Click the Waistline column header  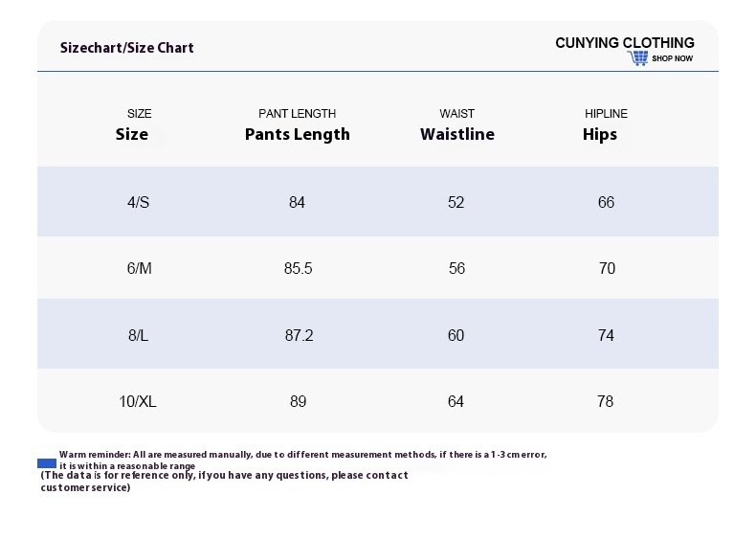coord(457,134)
